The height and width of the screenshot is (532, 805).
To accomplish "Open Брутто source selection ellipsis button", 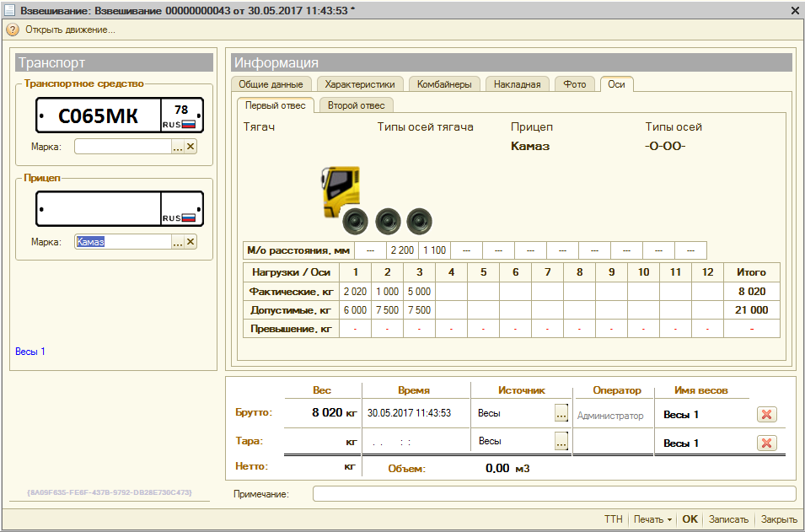I will pos(561,414).
